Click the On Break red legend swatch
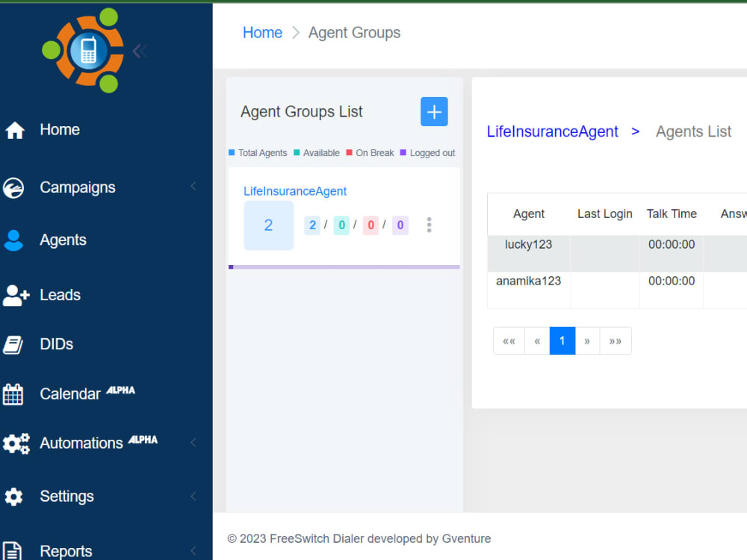The height and width of the screenshot is (560, 747). click(349, 152)
